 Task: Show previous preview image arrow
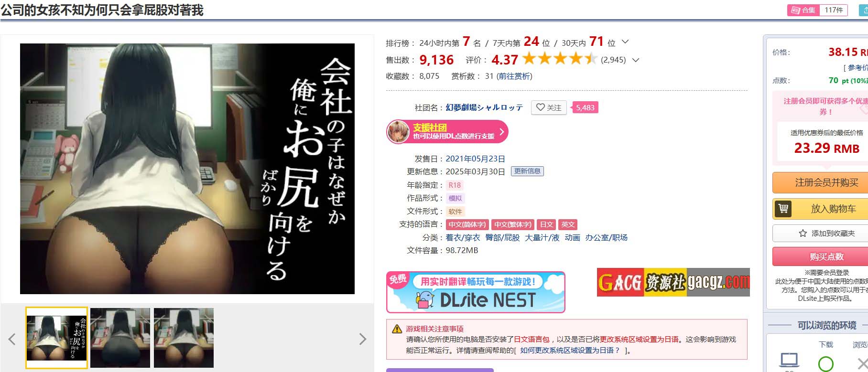12,339
